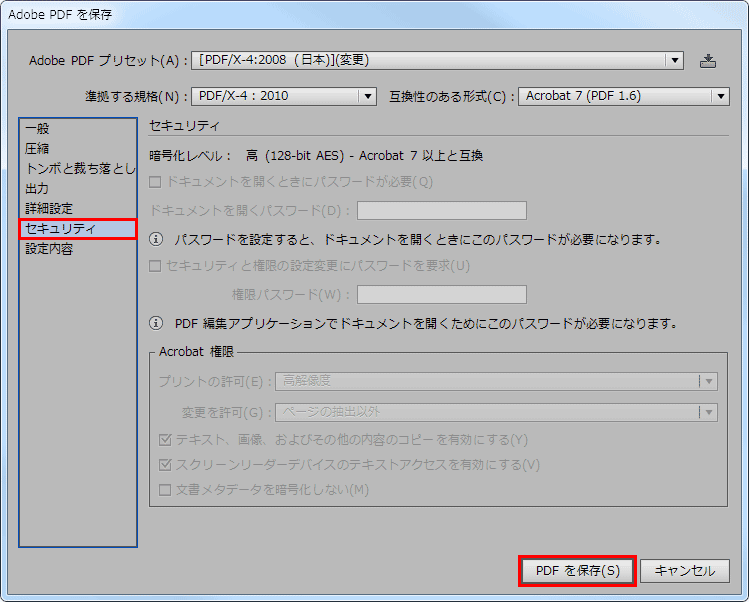The height and width of the screenshot is (602, 749).
Task: Open the プリントの許可 dropdown
Action: pyautogui.click(x=496, y=381)
